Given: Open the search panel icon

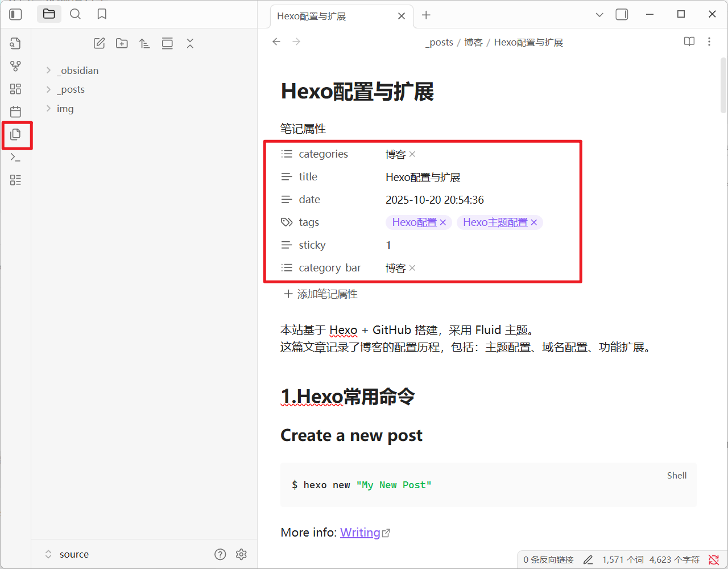Looking at the screenshot, I should tap(75, 14).
